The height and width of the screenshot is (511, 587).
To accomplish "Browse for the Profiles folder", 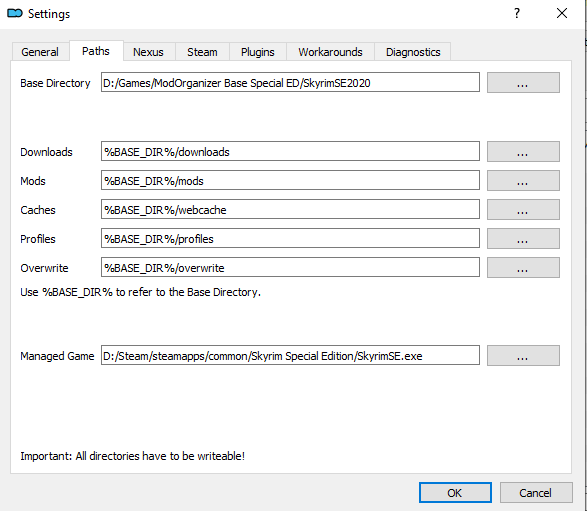I will [x=523, y=238].
